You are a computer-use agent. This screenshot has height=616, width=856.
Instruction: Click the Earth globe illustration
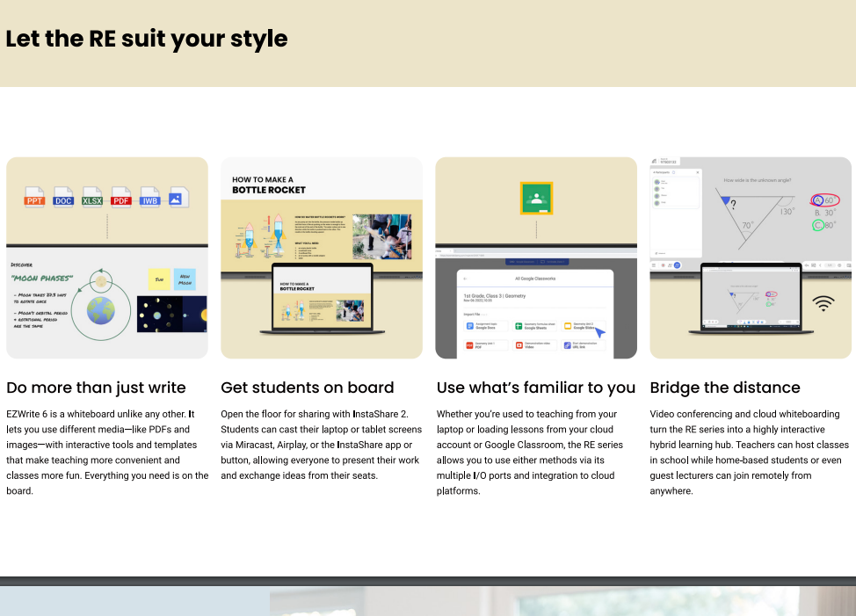pos(101,310)
